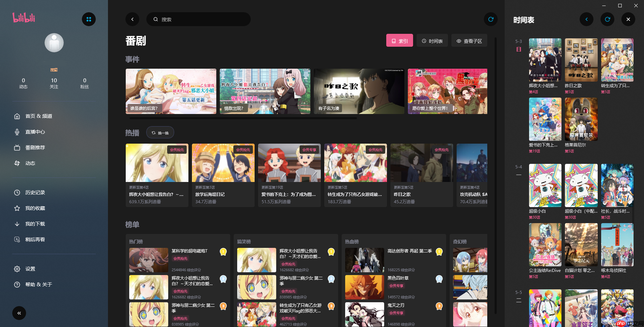The image size is (644, 327).
Task: Click the 0 粉丝 fans count
Action: (85, 83)
